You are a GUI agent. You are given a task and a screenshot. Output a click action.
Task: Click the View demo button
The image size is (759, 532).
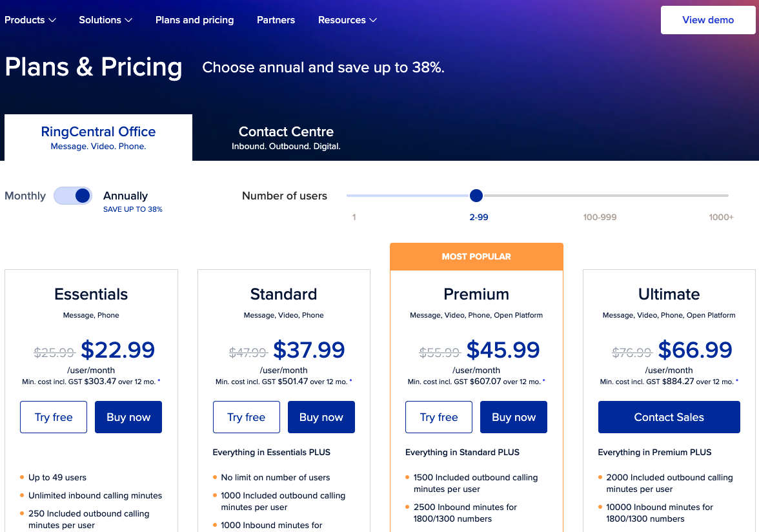(708, 20)
